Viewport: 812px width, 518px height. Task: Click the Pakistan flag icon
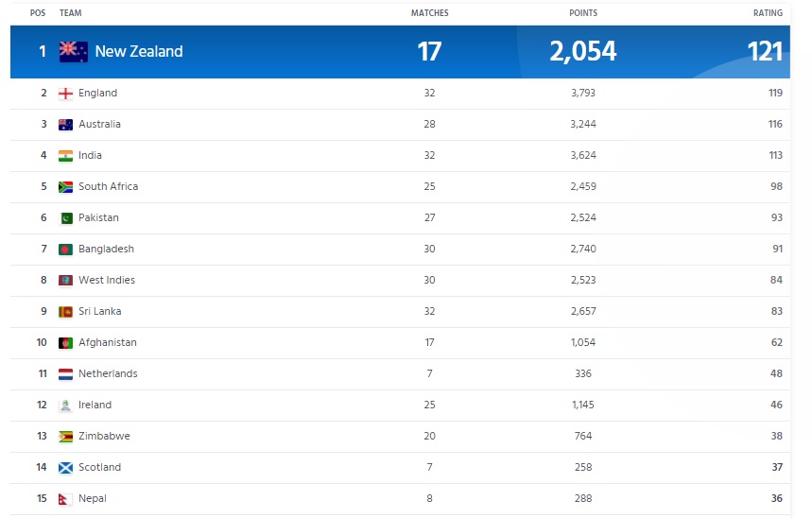coord(66,218)
